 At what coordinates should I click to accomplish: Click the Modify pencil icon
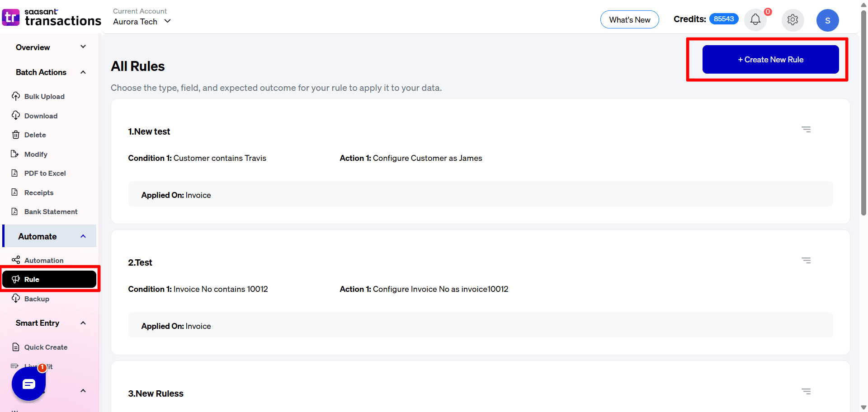[x=15, y=154]
